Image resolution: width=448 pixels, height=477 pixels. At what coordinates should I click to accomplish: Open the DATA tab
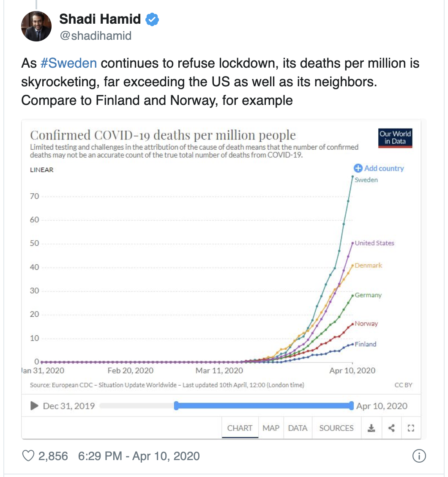298,428
